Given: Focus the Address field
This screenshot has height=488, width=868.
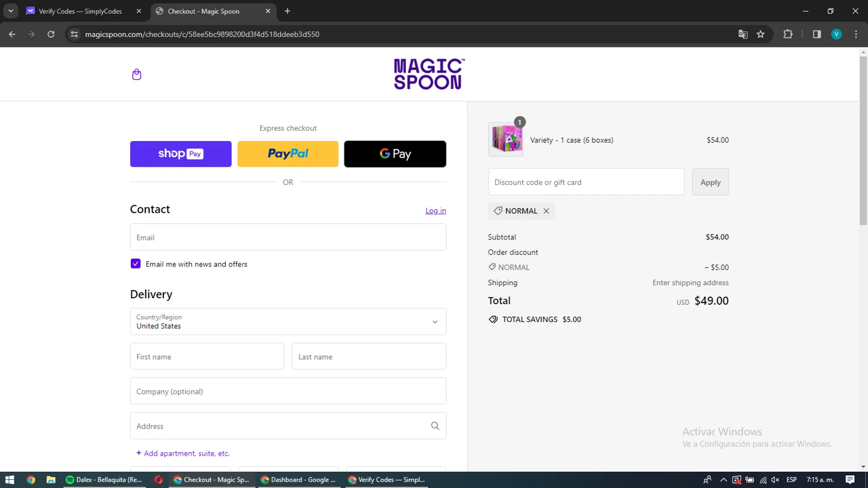Looking at the screenshot, I should click(288, 426).
